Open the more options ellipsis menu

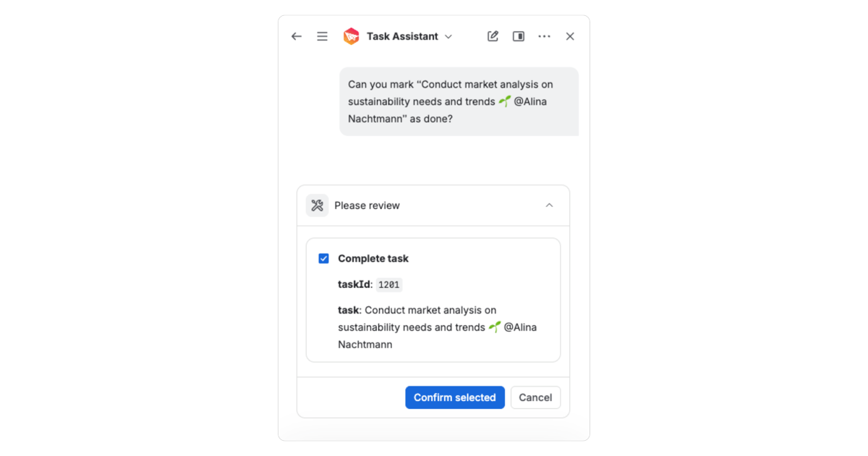click(545, 36)
